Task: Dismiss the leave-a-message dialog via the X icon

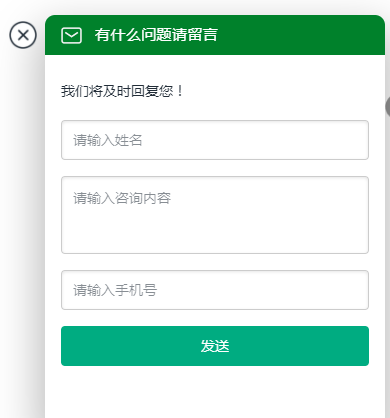Action: [x=23, y=35]
